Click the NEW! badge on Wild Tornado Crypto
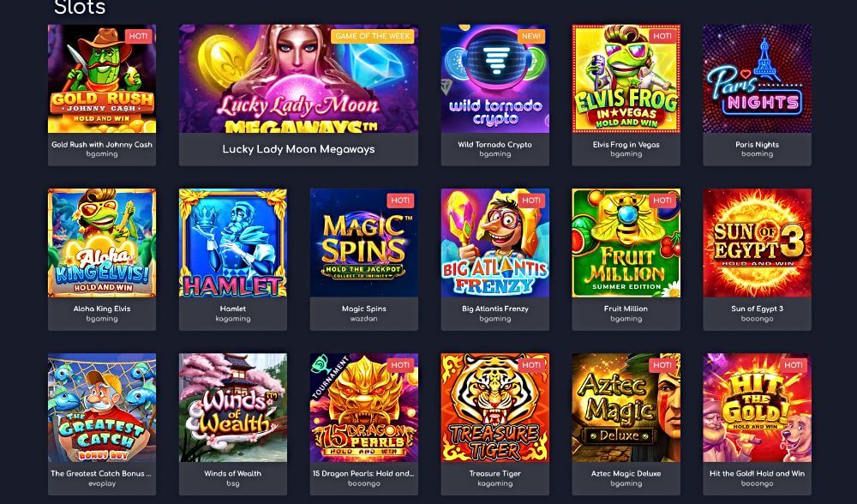Viewport: 857px width, 504px height. (531, 36)
